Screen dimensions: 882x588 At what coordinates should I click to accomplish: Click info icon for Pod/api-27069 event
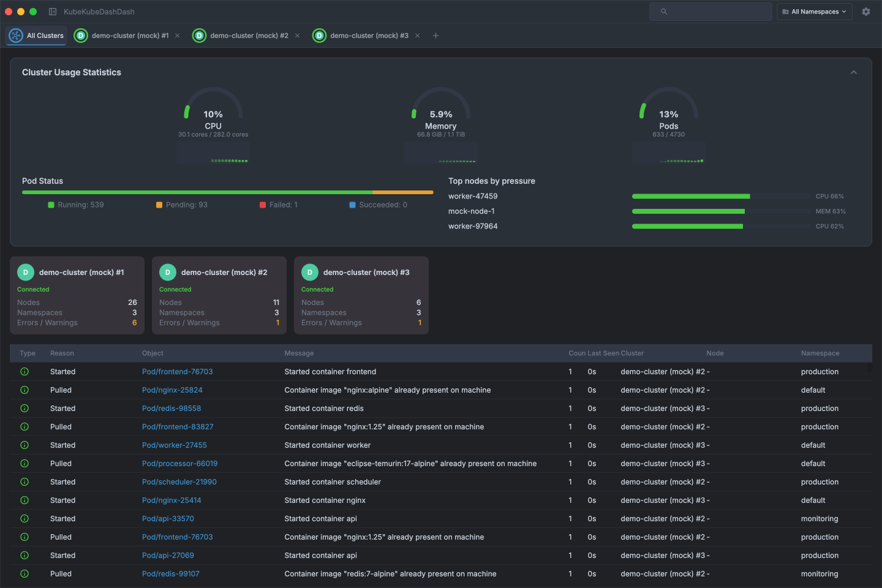coord(24,556)
